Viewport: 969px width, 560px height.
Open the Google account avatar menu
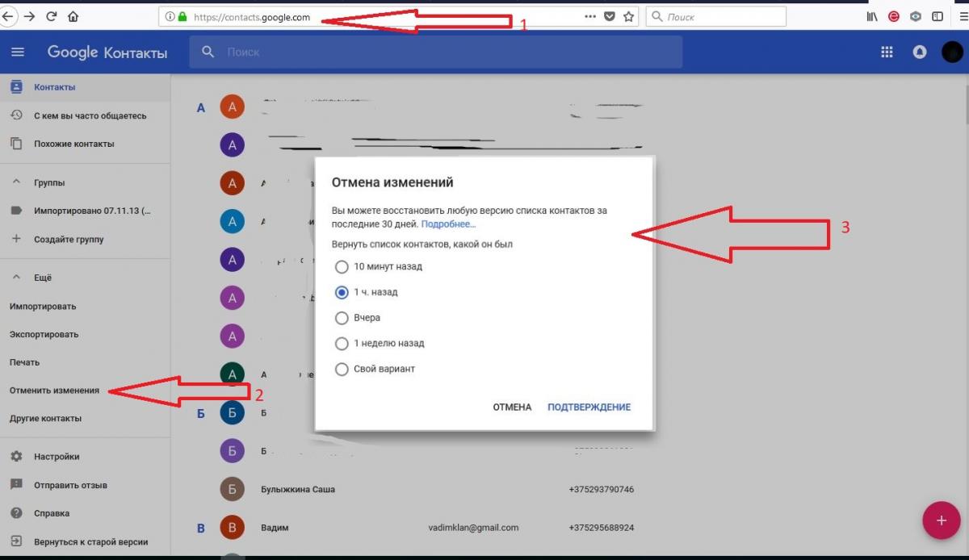pyautogui.click(x=953, y=52)
